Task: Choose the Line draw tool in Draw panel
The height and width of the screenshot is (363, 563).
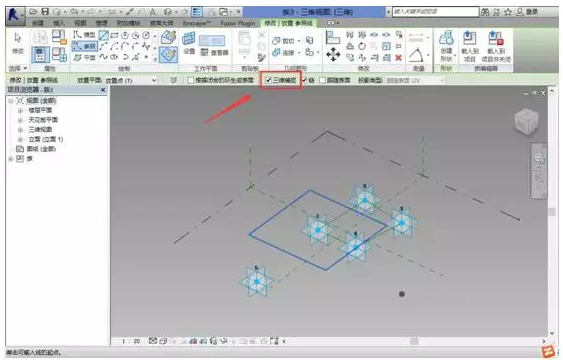Action: [x=104, y=36]
